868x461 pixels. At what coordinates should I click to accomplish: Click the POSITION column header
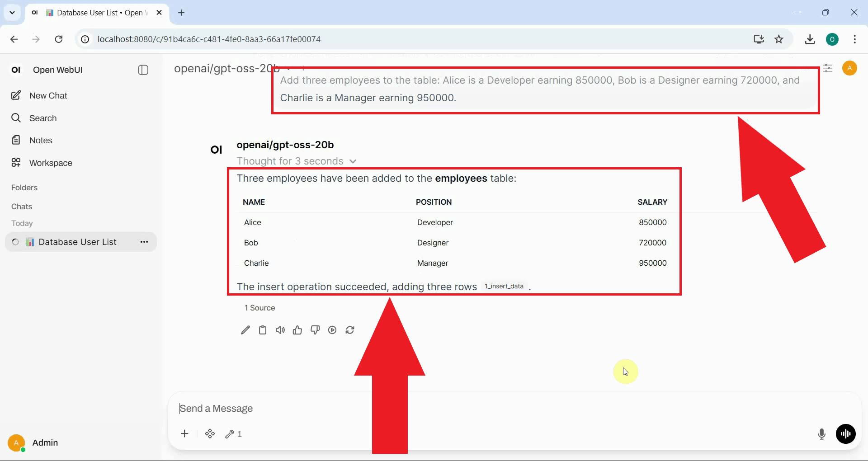pos(434,202)
